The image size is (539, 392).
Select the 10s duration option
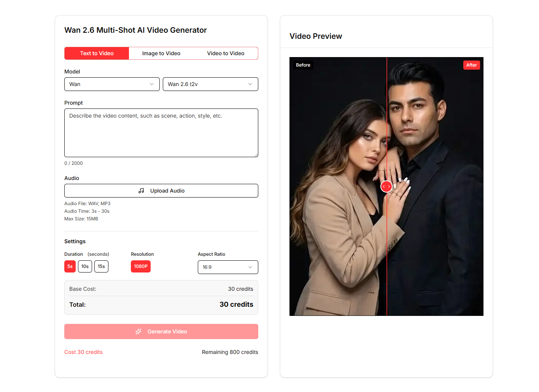pos(85,266)
